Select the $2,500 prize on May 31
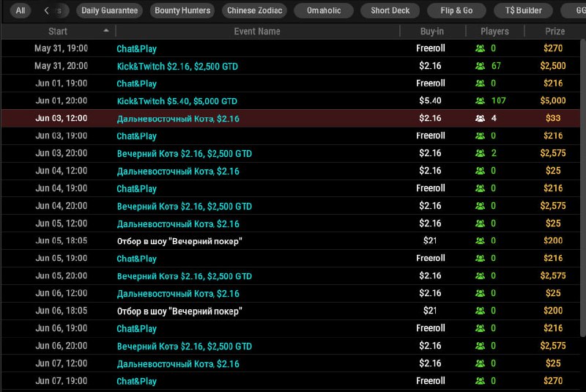The image size is (586, 392). click(553, 66)
